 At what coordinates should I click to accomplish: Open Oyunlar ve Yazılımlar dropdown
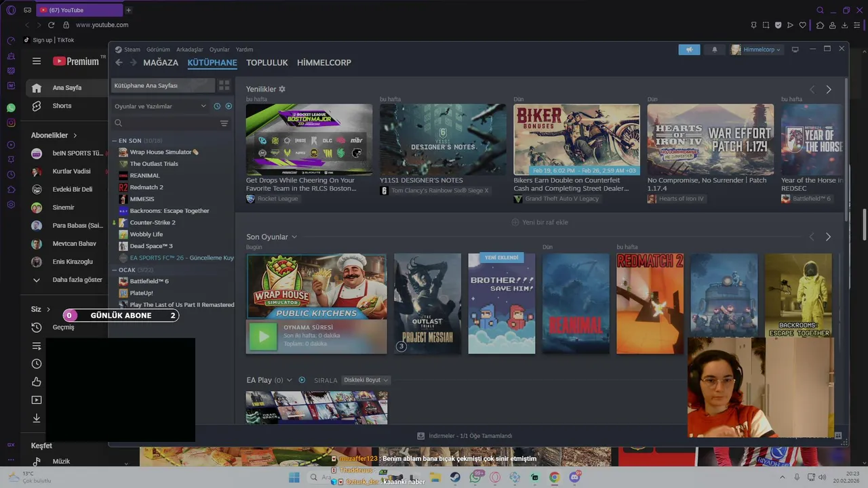pos(160,106)
